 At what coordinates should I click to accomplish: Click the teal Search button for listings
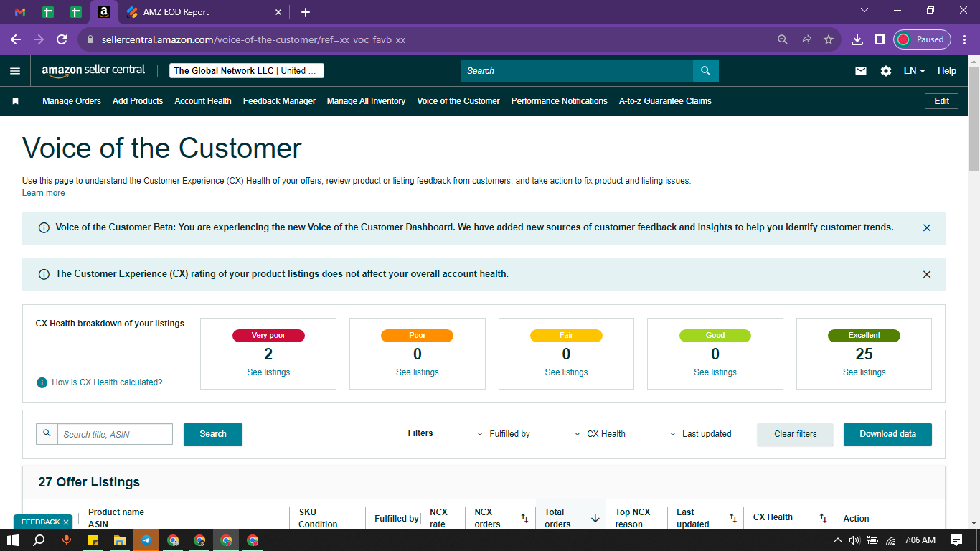pyautogui.click(x=213, y=434)
